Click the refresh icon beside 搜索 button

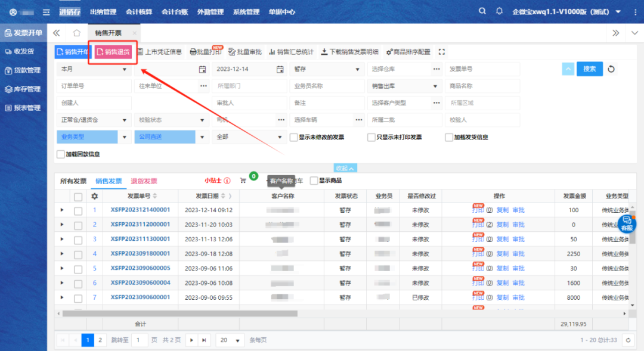(611, 69)
